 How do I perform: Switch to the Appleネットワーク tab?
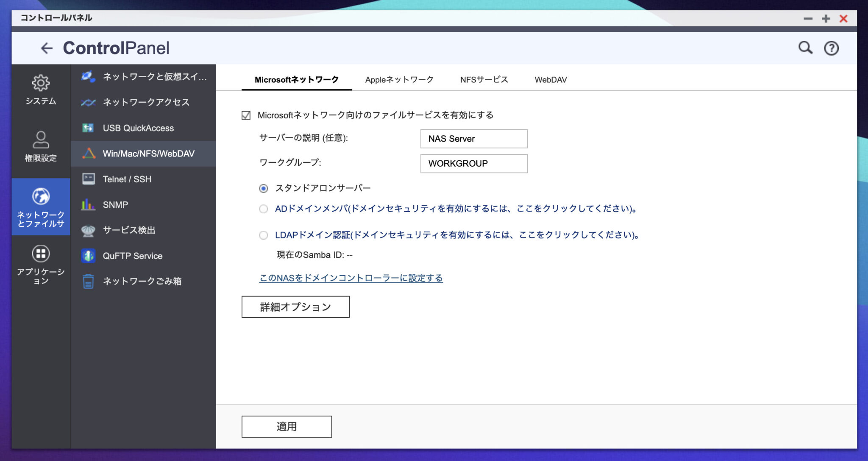pyautogui.click(x=399, y=79)
